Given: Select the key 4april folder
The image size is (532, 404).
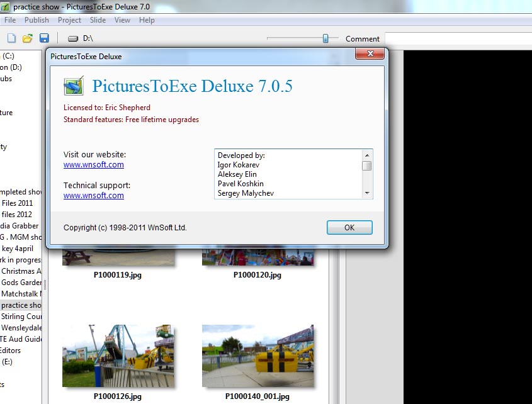Looking at the screenshot, I should [x=18, y=249].
